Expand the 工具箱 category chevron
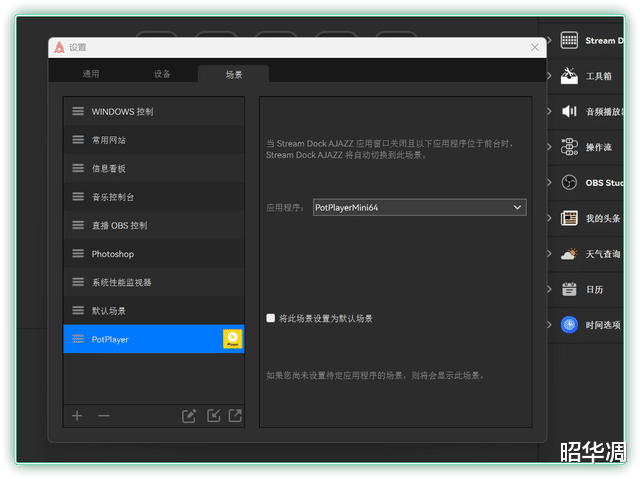Image resolution: width=640 pixels, height=479 pixels. (x=549, y=75)
